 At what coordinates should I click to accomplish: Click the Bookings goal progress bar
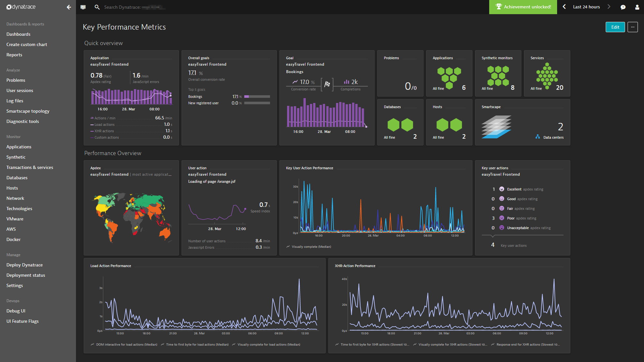[x=257, y=97]
